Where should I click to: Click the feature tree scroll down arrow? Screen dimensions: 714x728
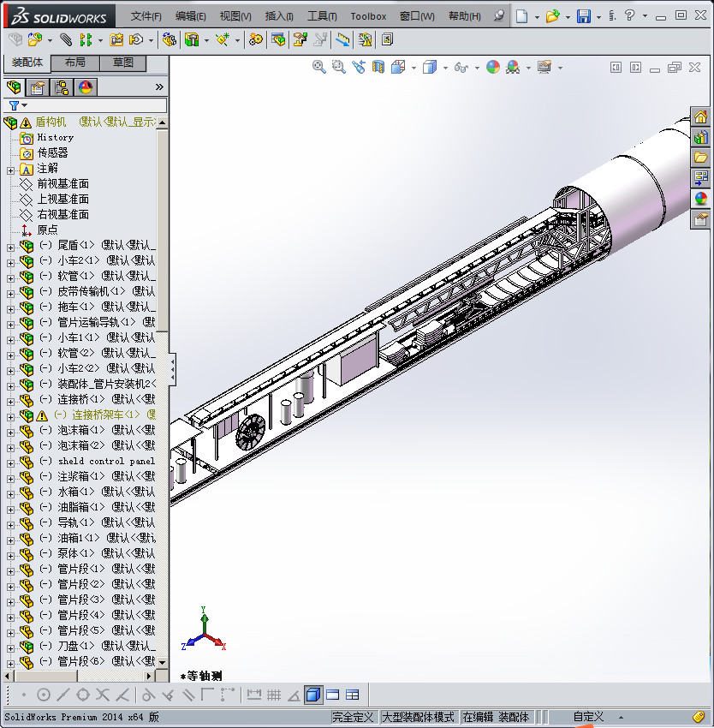click(x=163, y=663)
